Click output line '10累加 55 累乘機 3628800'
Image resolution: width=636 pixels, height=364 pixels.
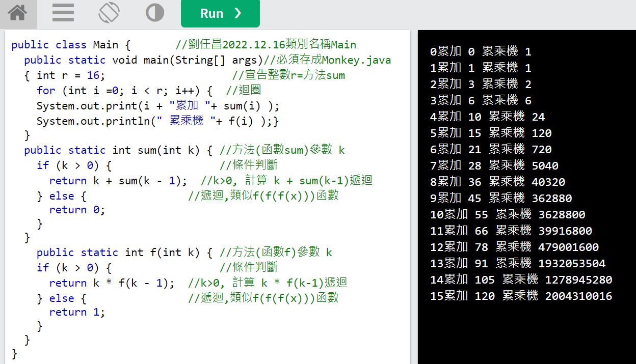click(x=508, y=214)
